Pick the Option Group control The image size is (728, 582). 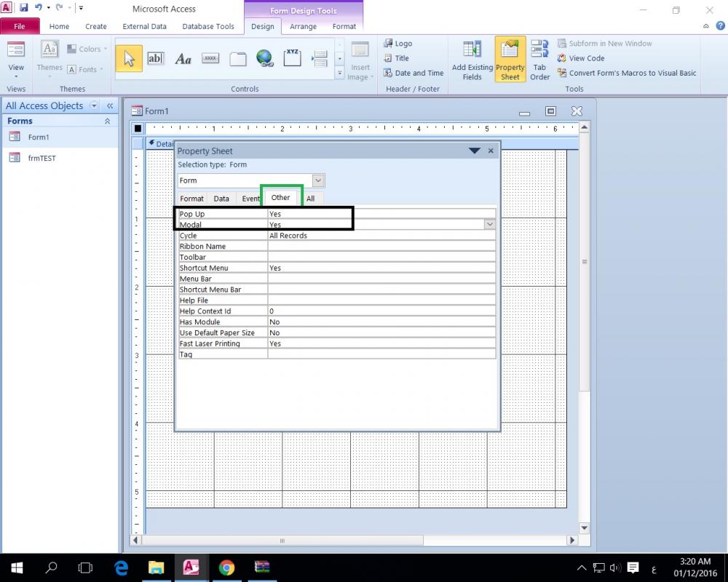click(292, 59)
